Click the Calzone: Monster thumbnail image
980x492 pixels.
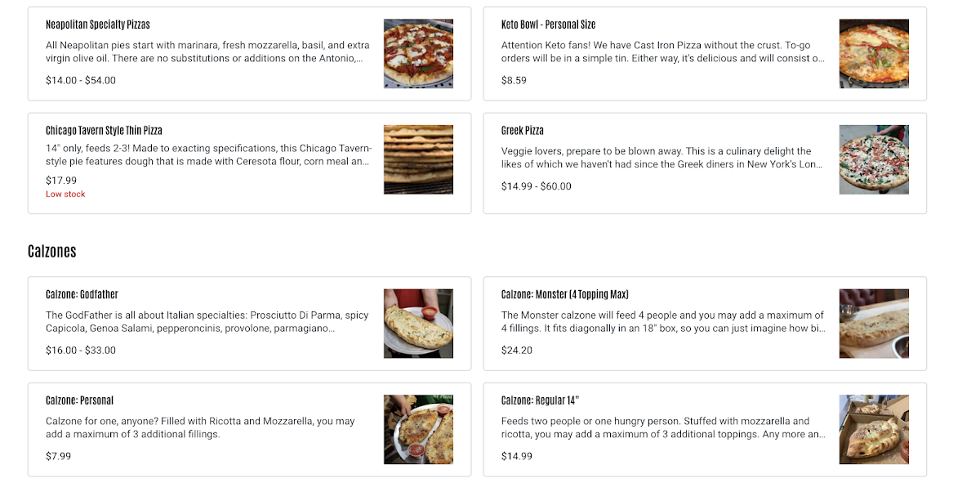click(x=874, y=324)
